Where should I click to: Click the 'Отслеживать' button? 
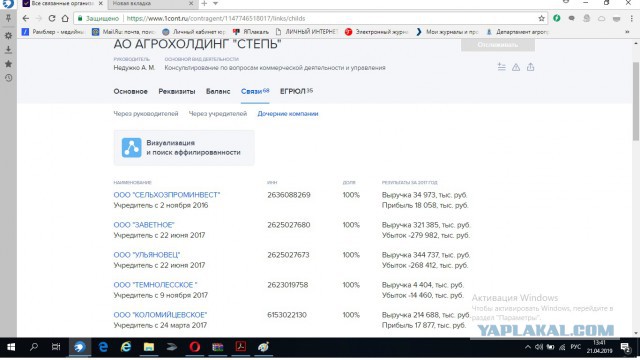(498, 44)
